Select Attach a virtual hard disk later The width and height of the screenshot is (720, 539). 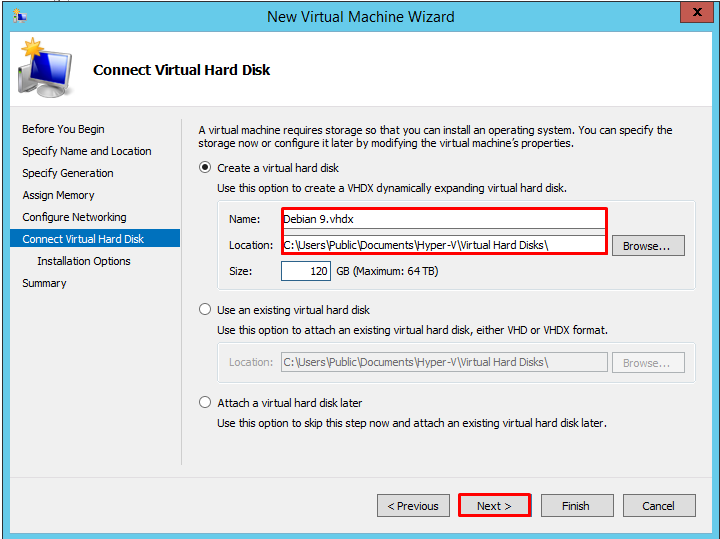tap(205, 403)
